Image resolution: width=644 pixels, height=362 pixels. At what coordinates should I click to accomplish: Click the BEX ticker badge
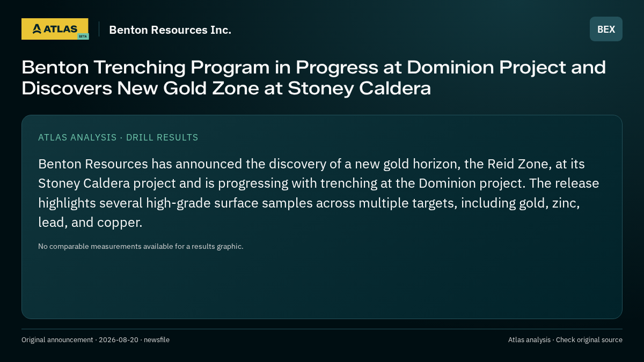point(606,29)
